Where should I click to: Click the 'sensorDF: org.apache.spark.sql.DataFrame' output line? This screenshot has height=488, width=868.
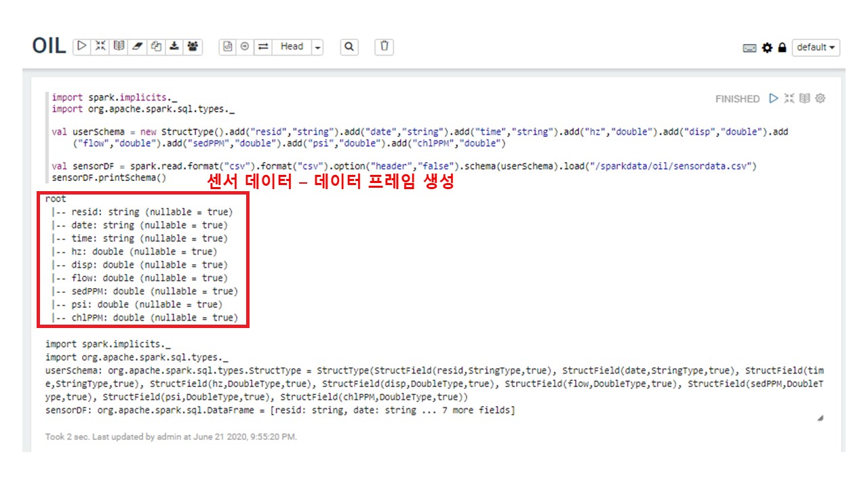pos(280,410)
